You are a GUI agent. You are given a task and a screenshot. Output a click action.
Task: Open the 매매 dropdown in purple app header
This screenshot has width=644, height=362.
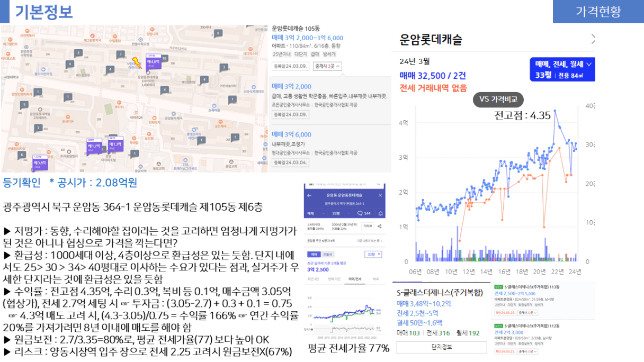tap(316, 213)
